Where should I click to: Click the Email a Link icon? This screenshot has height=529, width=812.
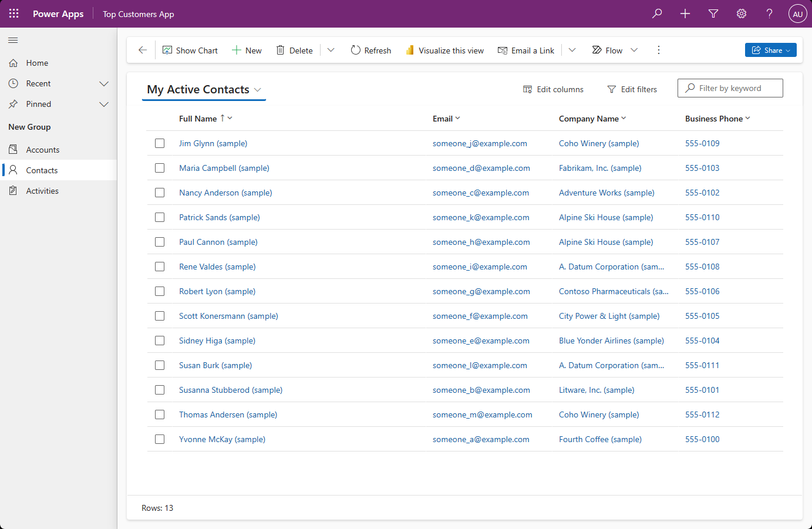(503, 50)
